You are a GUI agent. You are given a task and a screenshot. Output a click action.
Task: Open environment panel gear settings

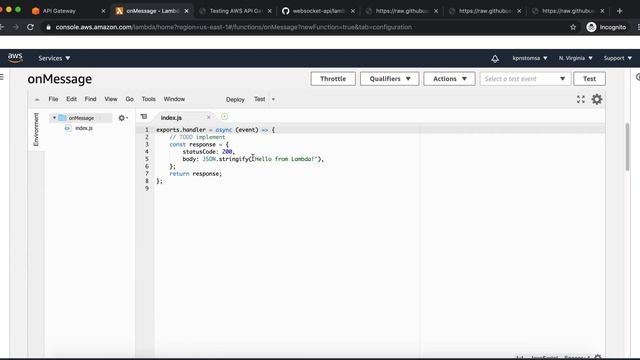[x=122, y=118]
